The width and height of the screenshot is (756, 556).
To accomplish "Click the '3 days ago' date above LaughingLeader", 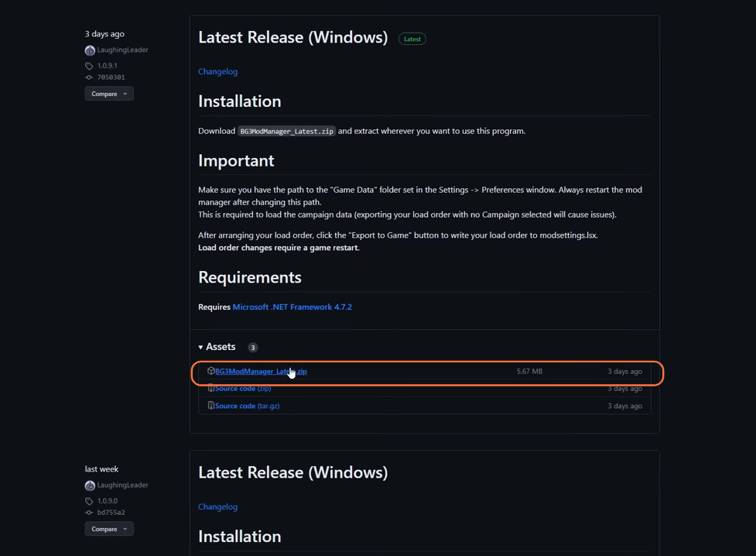I will coord(104,34).
